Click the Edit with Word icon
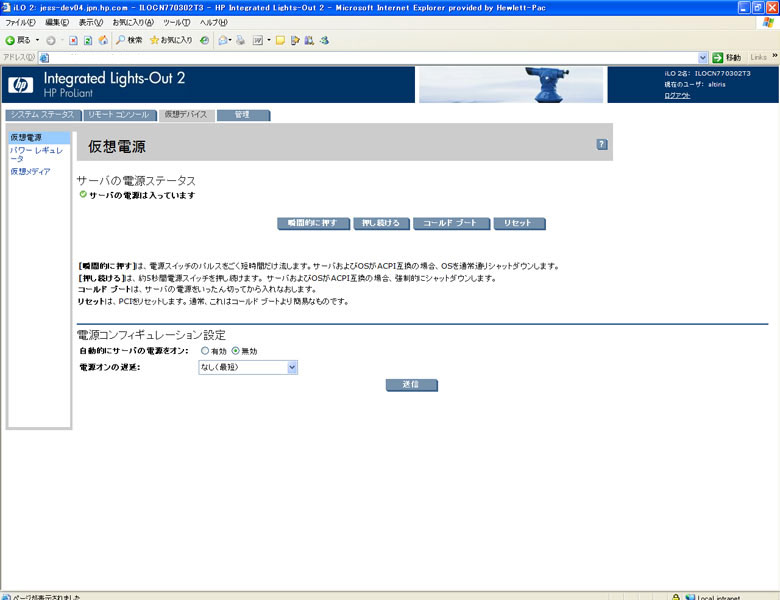Viewport: 780px width, 600px height. tap(258, 41)
